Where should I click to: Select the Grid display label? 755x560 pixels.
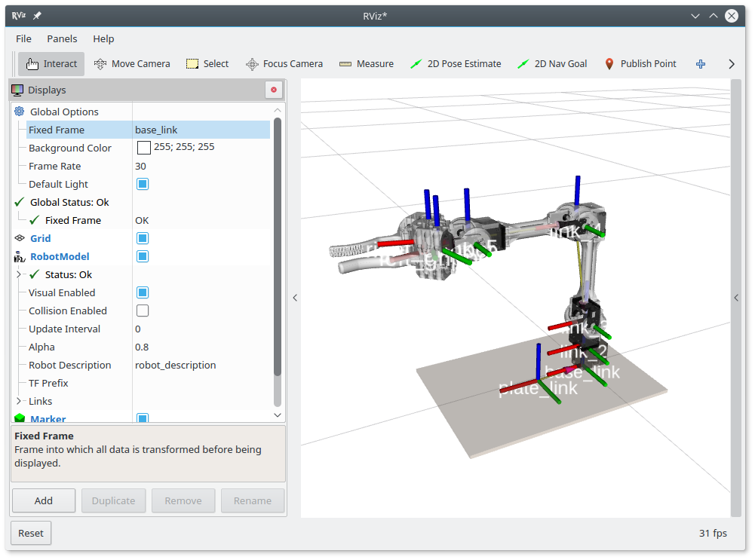coord(41,238)
